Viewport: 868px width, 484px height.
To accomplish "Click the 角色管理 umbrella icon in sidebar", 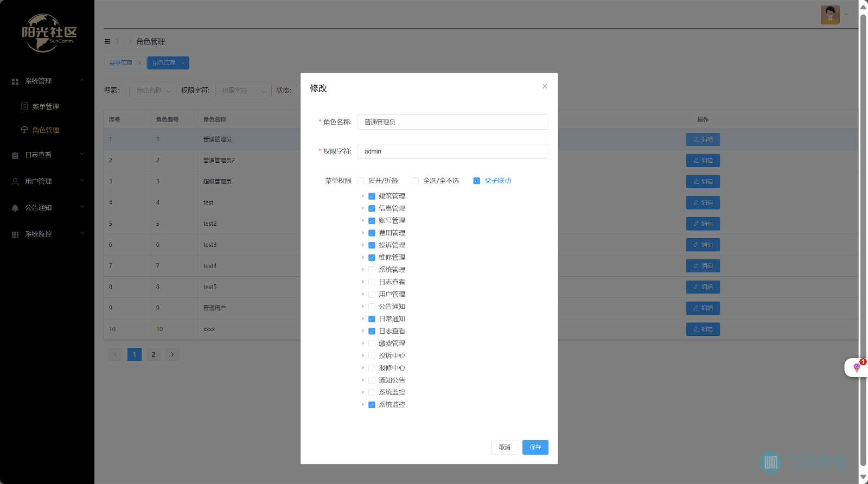I will 24,130.
